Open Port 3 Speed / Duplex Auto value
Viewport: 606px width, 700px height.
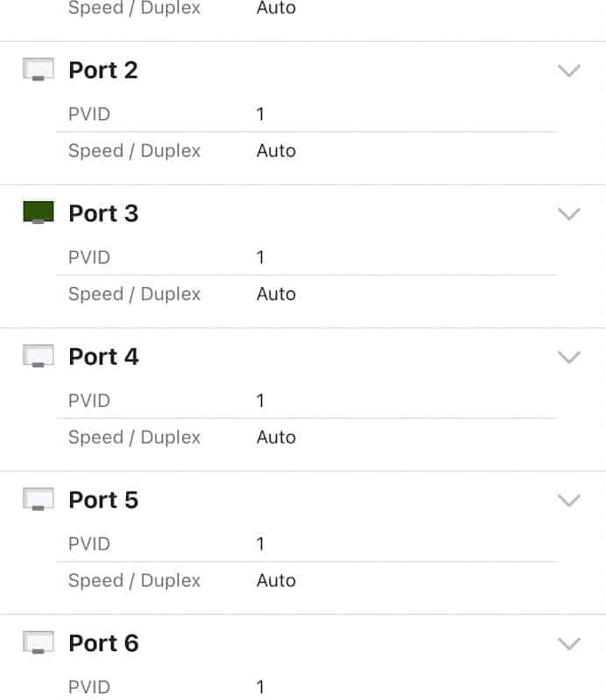point(276,294)
